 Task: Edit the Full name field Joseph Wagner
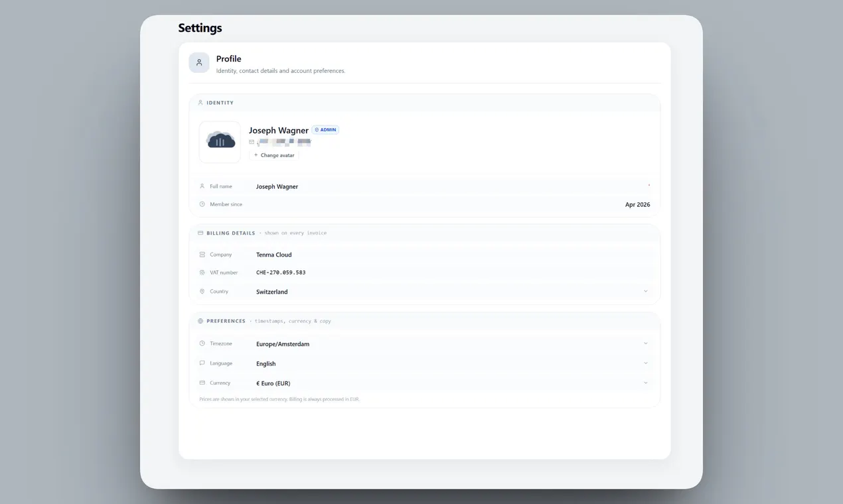453,186
